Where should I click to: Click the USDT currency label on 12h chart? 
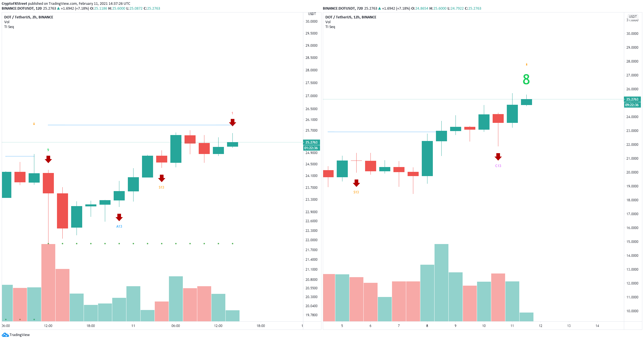pyautogui.click(x=633, y=17)
